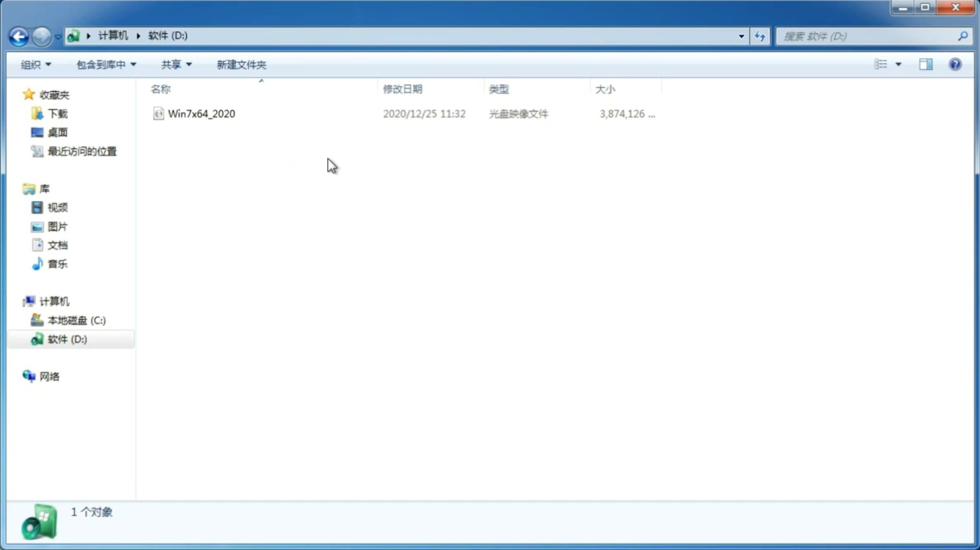Expand 包含到库中 dropdown menu

coord(105,64)
